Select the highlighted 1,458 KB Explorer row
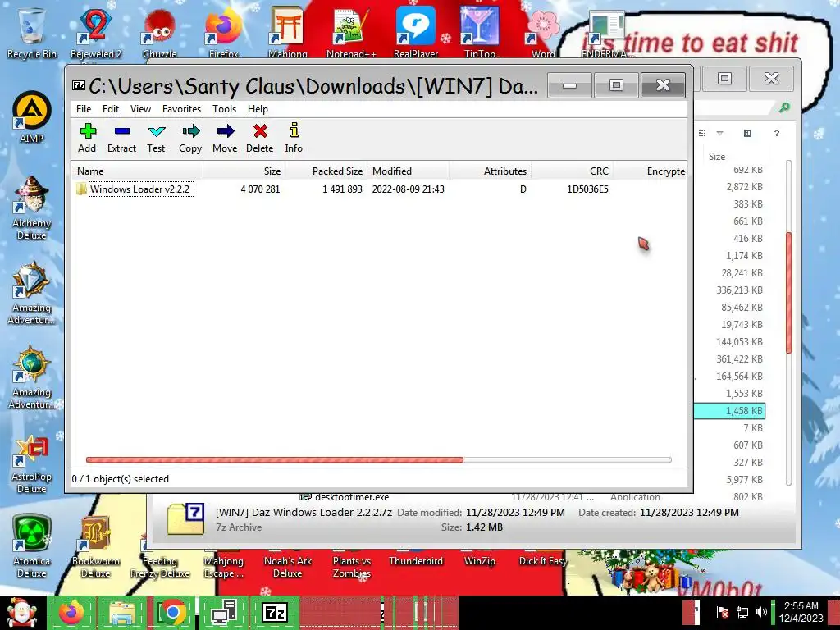The height and width of the screenshot is (630, 840). (729, 411)
